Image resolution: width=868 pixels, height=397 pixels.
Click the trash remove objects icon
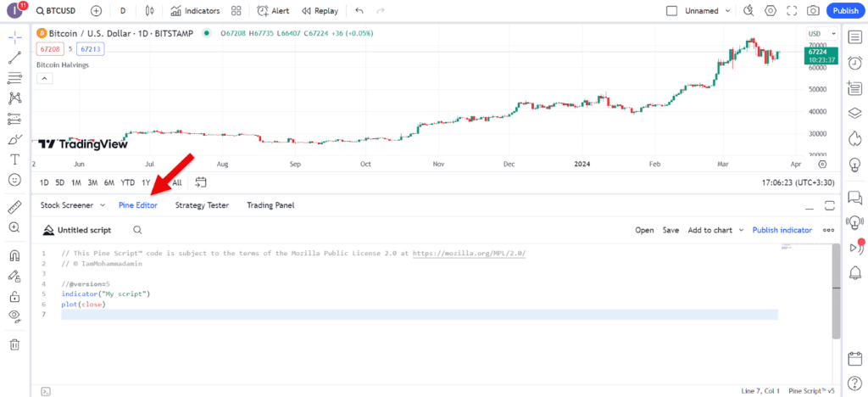[14, 344]
